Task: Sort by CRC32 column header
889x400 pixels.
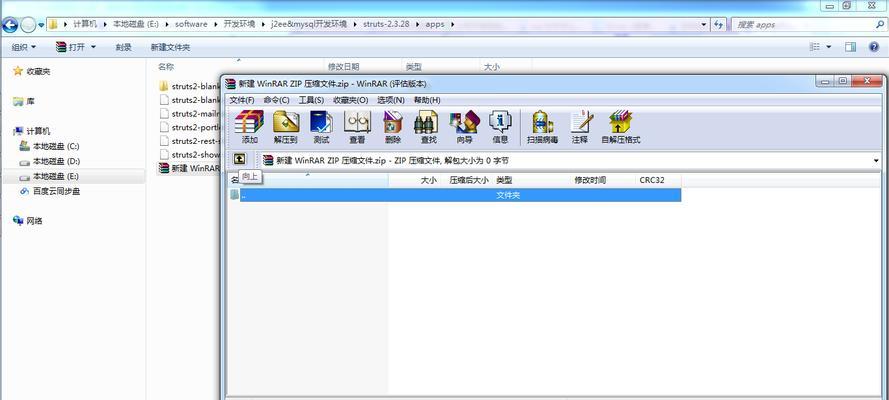Action: [x=651, y=180]
